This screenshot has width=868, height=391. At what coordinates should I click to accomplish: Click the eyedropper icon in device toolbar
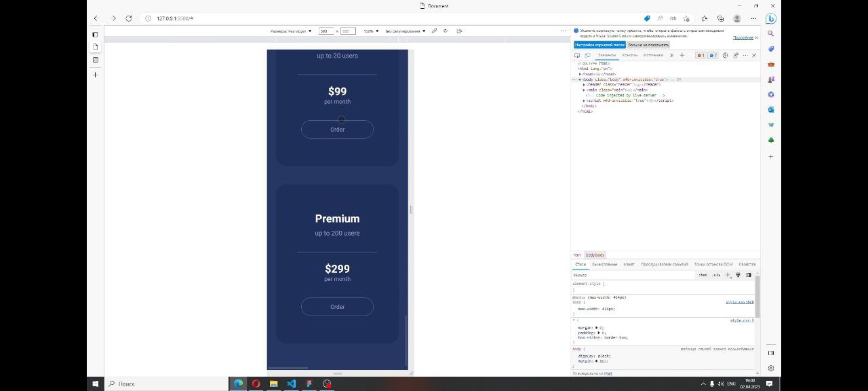(434, 31)
